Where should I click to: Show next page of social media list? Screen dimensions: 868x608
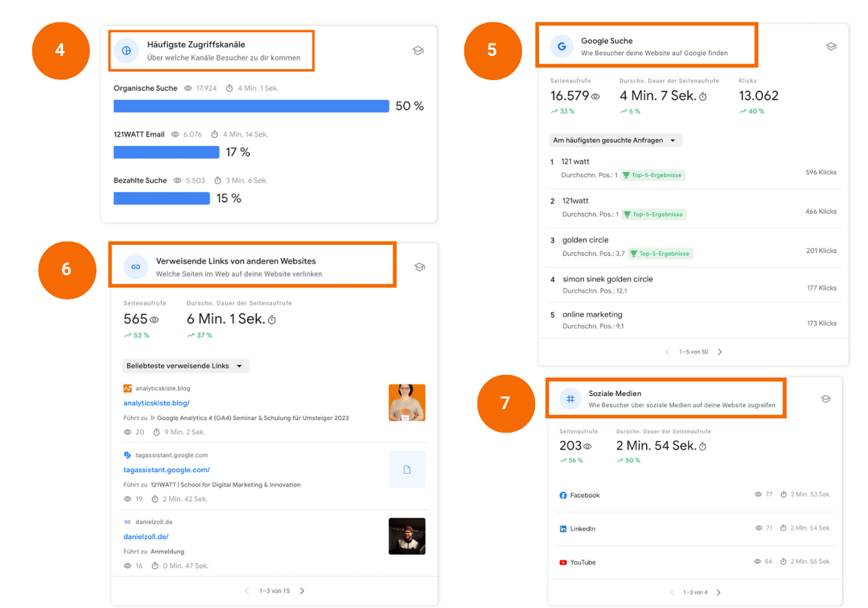click(718, 592)
